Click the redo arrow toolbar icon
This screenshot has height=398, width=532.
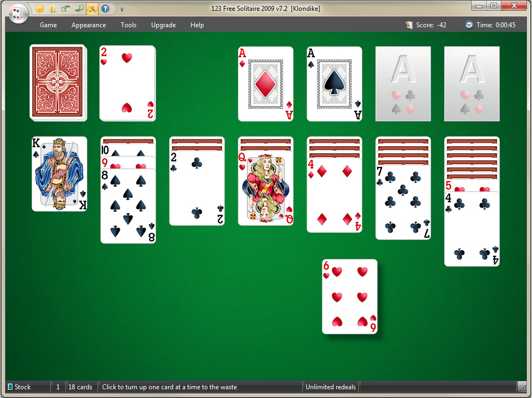click(79, 9)
